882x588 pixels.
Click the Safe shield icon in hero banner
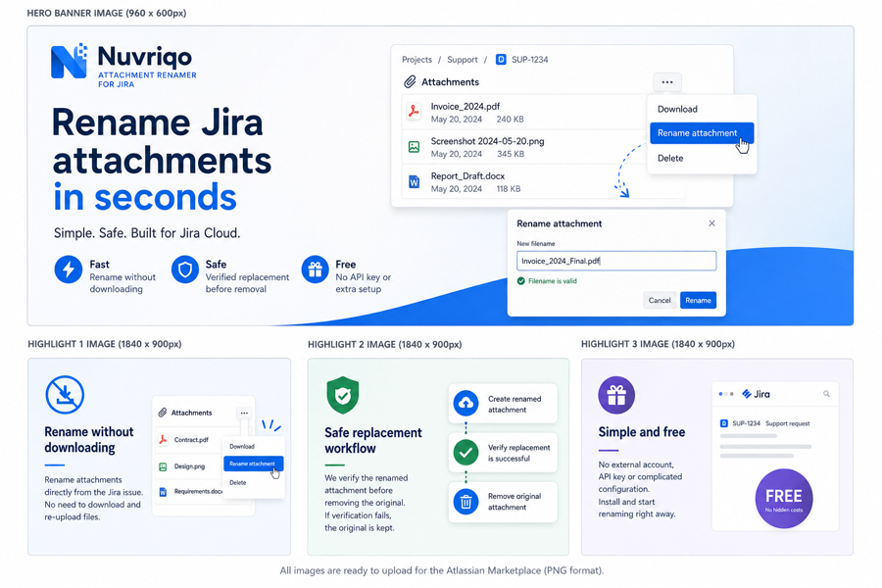click(x=185, y=269)
